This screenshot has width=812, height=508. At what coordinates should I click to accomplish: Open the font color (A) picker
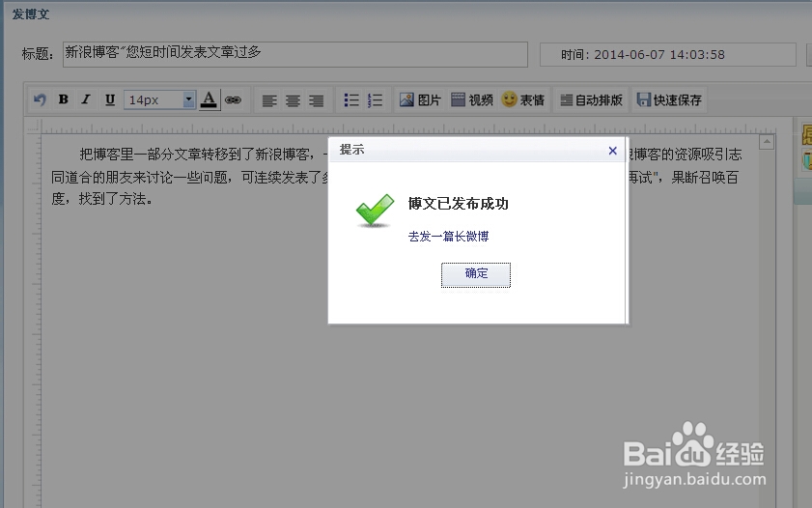pos(209,99)
